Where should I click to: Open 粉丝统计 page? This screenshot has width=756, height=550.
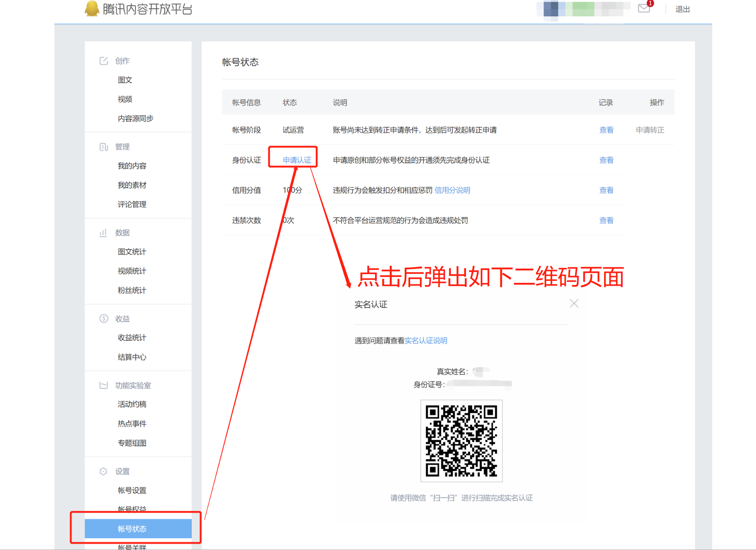click(132, 290)
